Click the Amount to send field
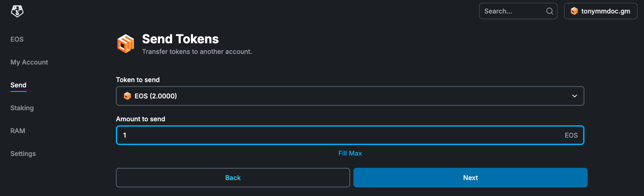644x196 pixels. (x=350, y=135)
